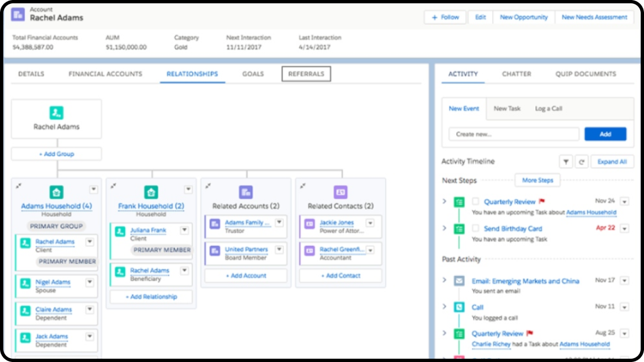Image resolution: width=644 pixels, height=362 pixels.
Task: Click the Related Accounts card icon
Action: point(246,192)
